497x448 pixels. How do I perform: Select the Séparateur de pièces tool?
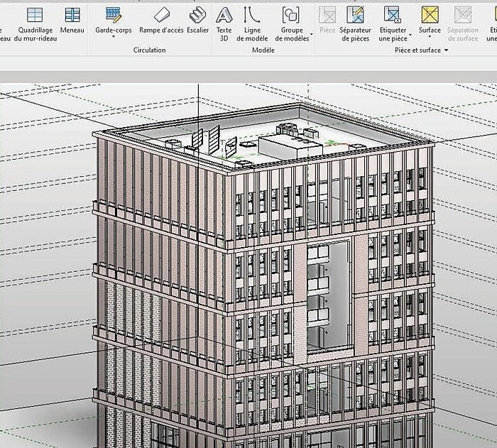coord(355,24)
